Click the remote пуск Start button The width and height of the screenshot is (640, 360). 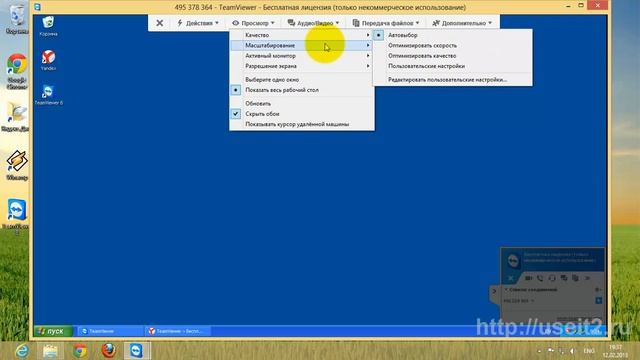(x=53, y=331)
